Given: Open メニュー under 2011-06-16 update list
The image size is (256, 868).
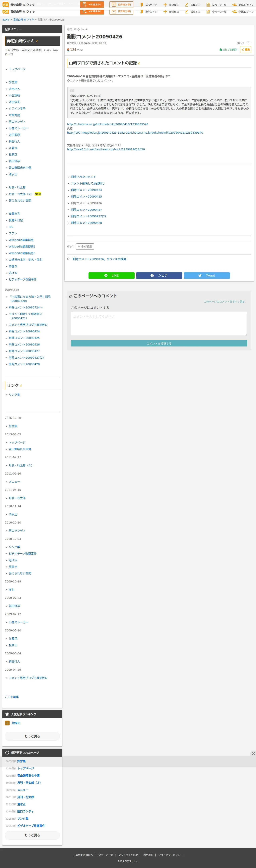Looking at the screenshot, I should click(14, 482).
